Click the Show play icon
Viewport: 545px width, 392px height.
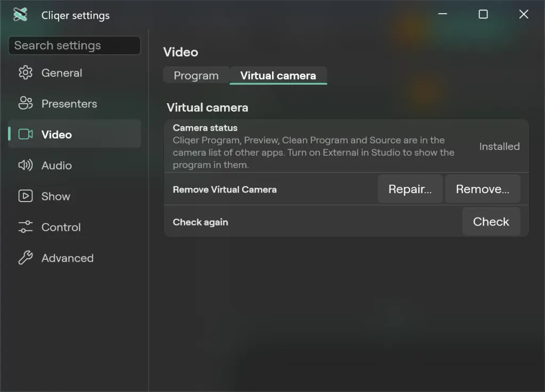point(26,196)
